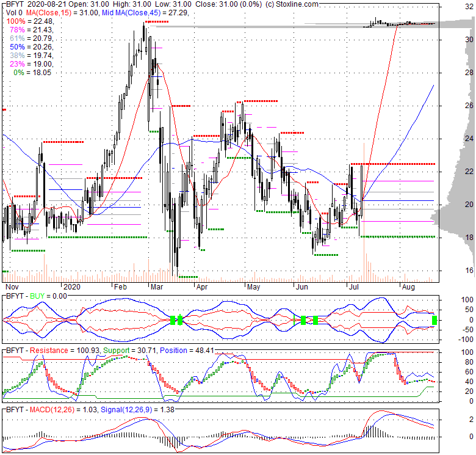
Task: Click the BFYT ticker in the chart header
Action: [15, 4]
